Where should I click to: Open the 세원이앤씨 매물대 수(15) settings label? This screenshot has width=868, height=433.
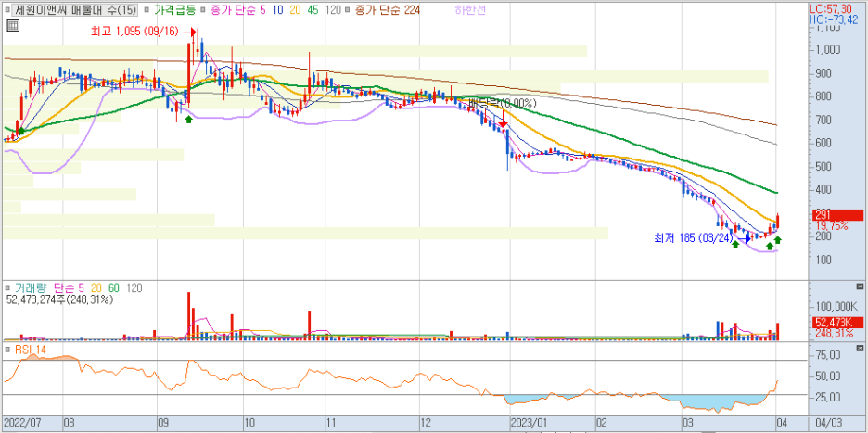pos(76,10)
